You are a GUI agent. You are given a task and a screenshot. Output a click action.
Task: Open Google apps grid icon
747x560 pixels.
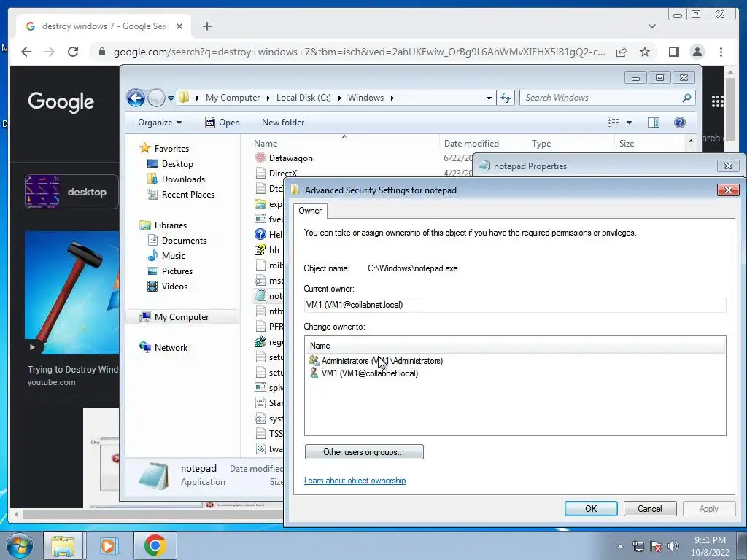tap(718, 101)
